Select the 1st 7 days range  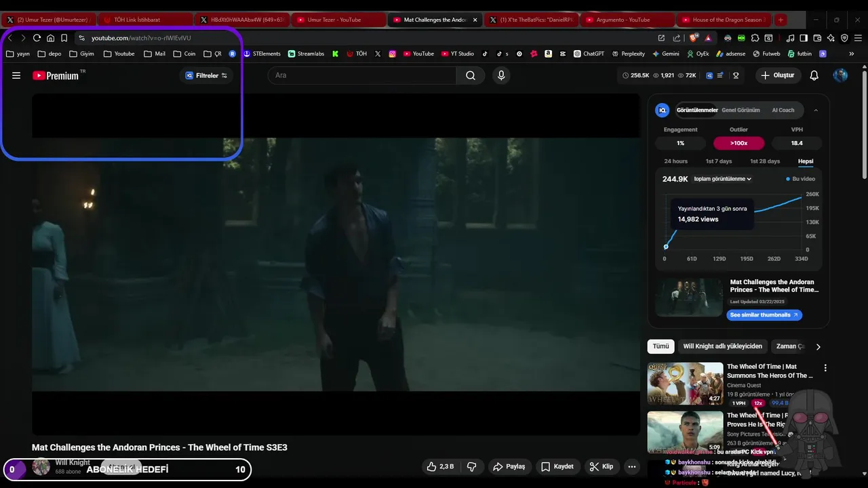pos(719,161)
